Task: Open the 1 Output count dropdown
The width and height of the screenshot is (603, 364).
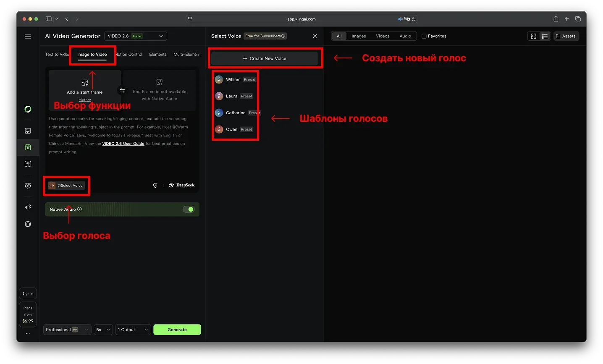Action: click(133, 330)
